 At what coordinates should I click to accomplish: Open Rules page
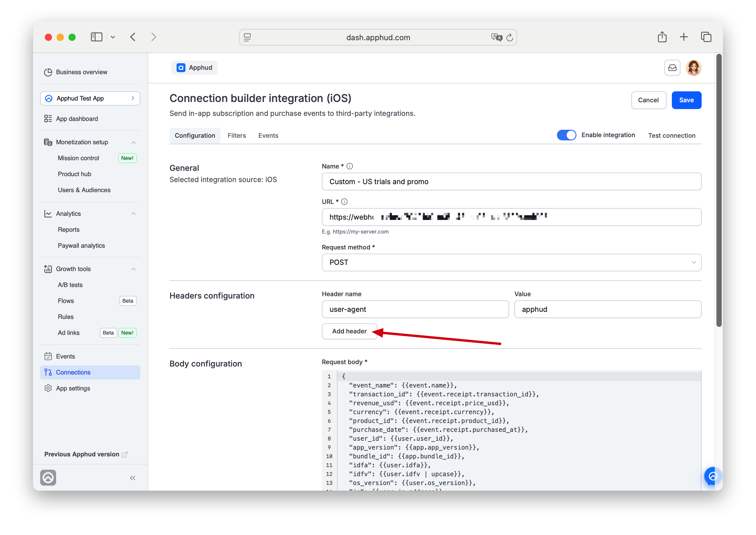point(66,317)
